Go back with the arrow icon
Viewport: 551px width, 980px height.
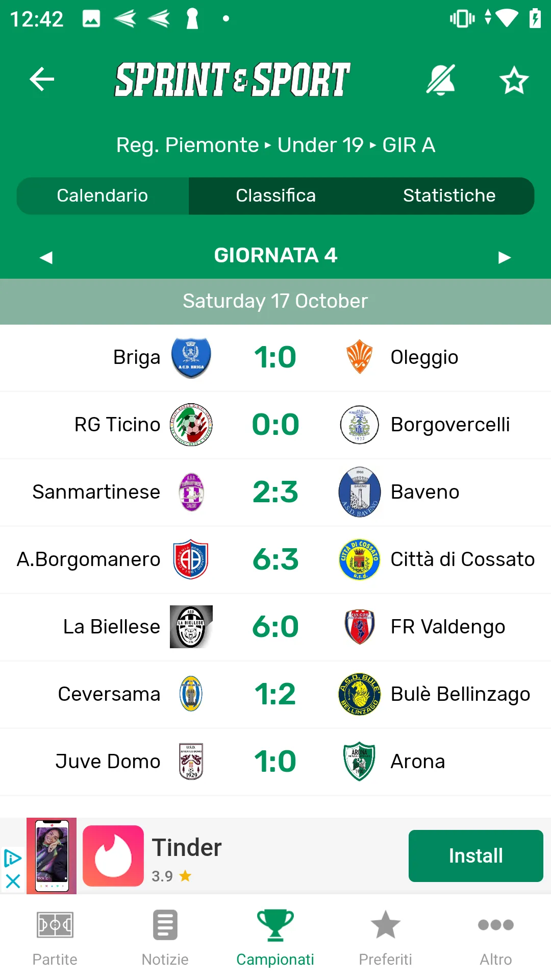[x=42, y=79]
